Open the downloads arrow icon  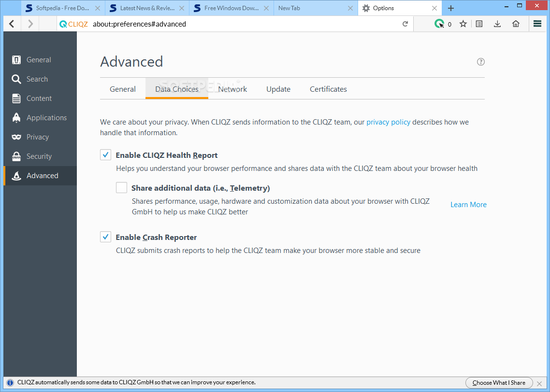497,24
